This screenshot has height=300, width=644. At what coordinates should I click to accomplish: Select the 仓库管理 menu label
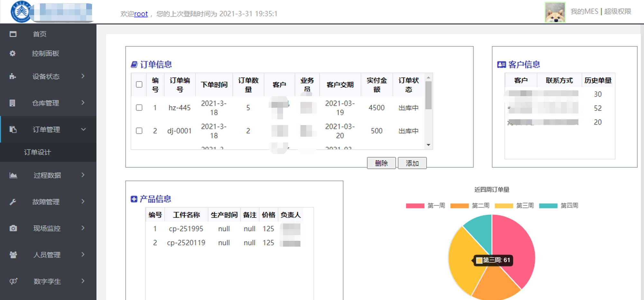pos(45,103)
